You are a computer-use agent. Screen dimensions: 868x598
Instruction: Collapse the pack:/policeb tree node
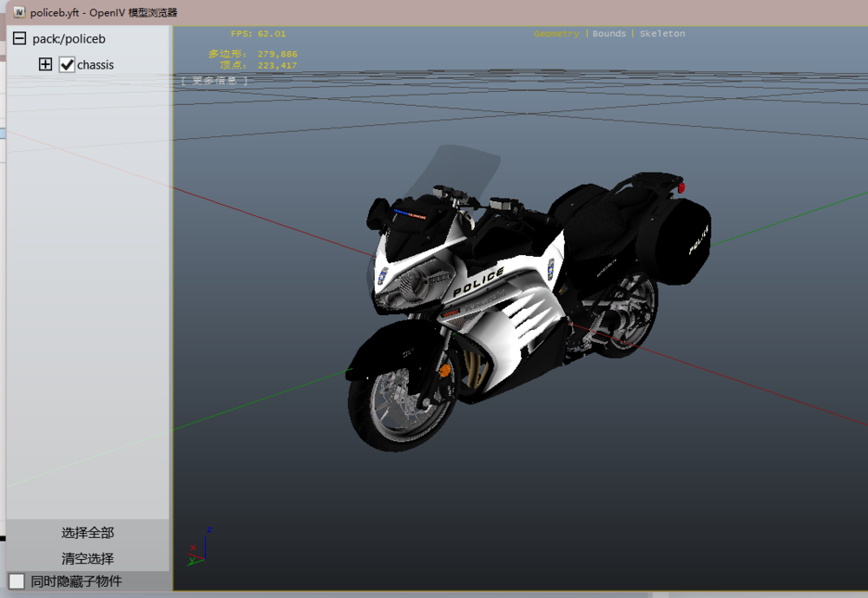19,39
